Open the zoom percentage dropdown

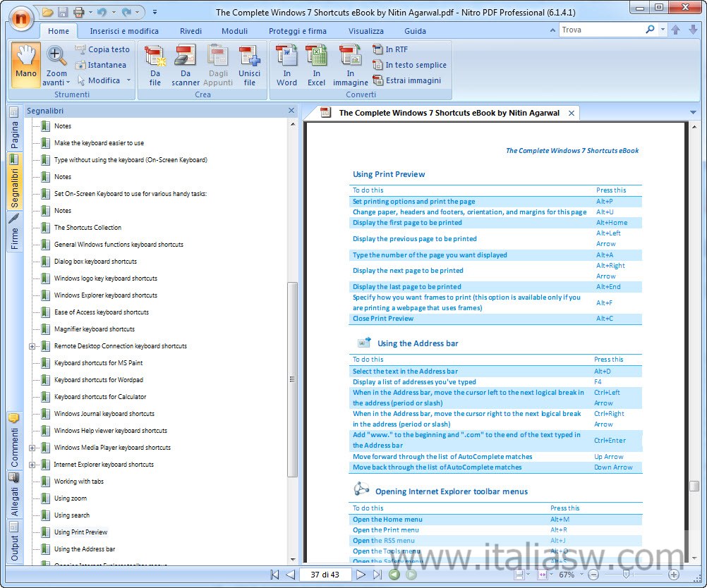[x=581, y=575]
